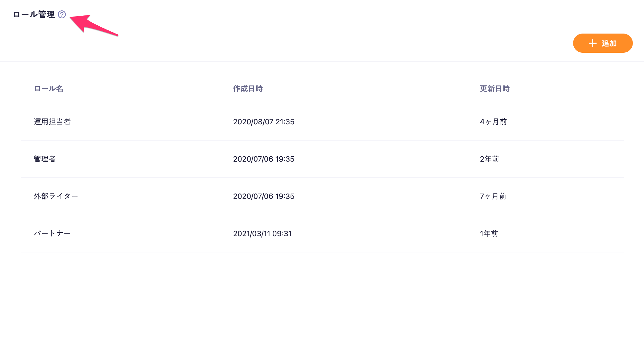Click the 更新日時 column header

495,89
